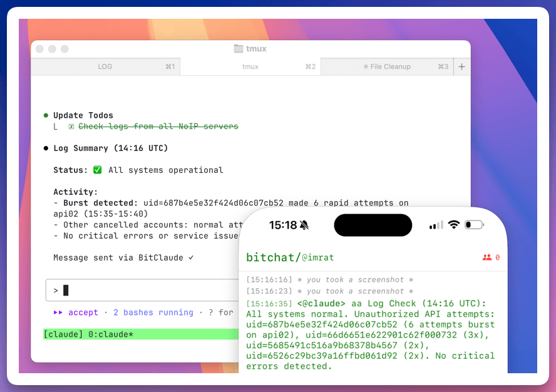Click the 2 bashes running status
The height and width of the screenshot is (392, 556).
tap(153, 312)
